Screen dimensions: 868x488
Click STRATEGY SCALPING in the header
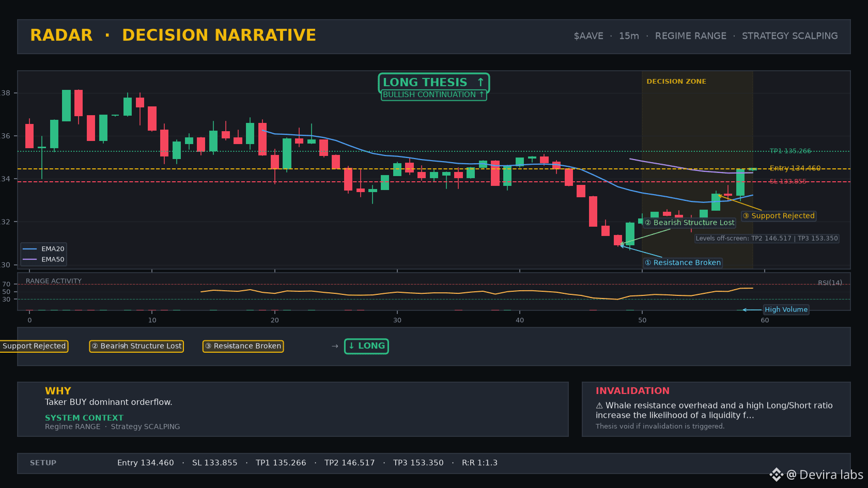789,36
